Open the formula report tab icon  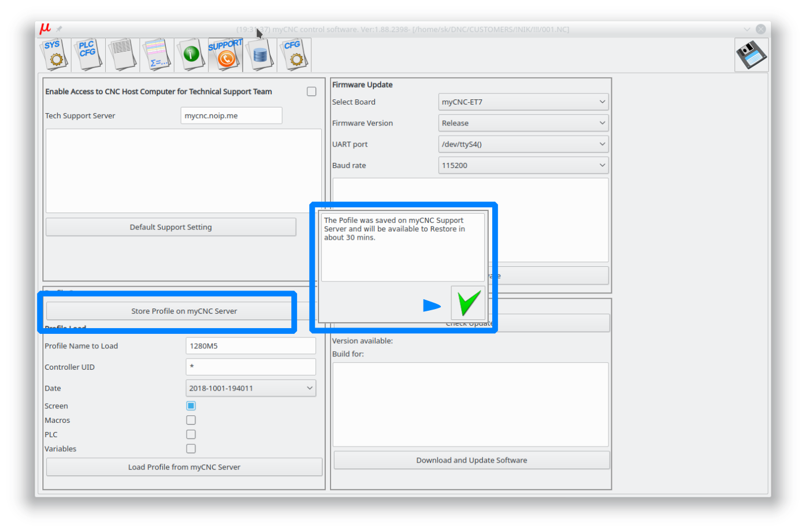pyautogui.click(x=157, y=55)
